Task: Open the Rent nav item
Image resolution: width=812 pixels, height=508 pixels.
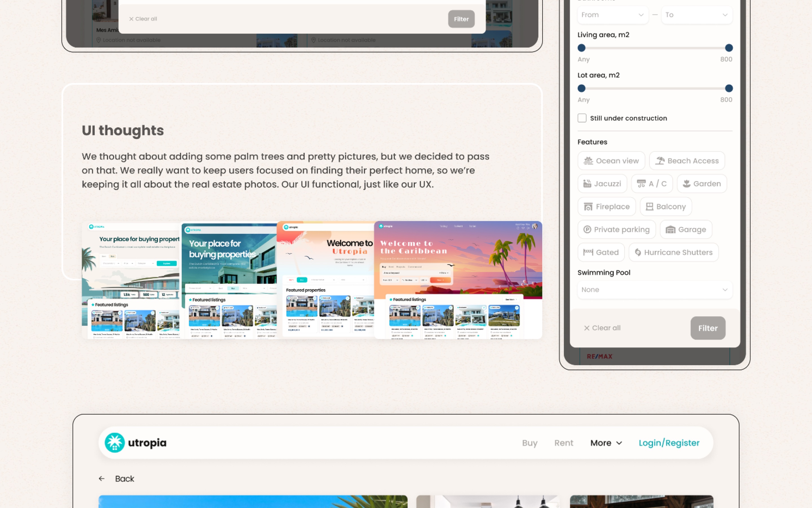Action: pyautogui.click(x=563, y=443)
